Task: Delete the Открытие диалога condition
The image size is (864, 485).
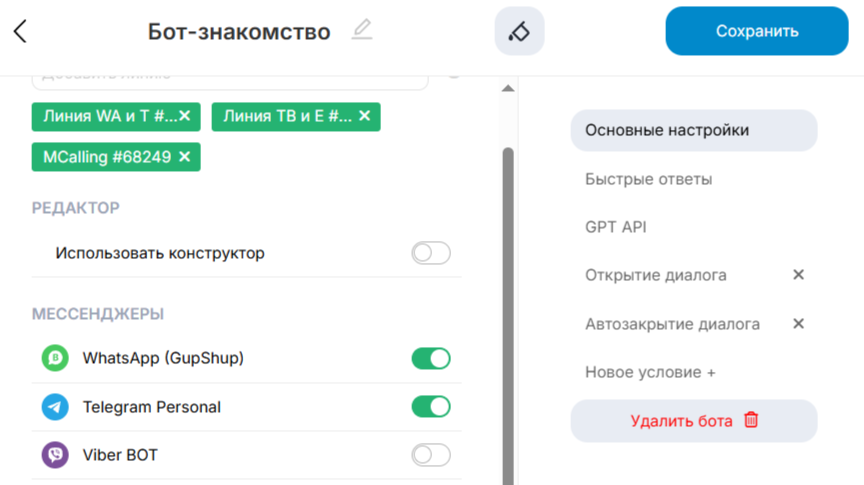Action: click(x=798, y=275)
